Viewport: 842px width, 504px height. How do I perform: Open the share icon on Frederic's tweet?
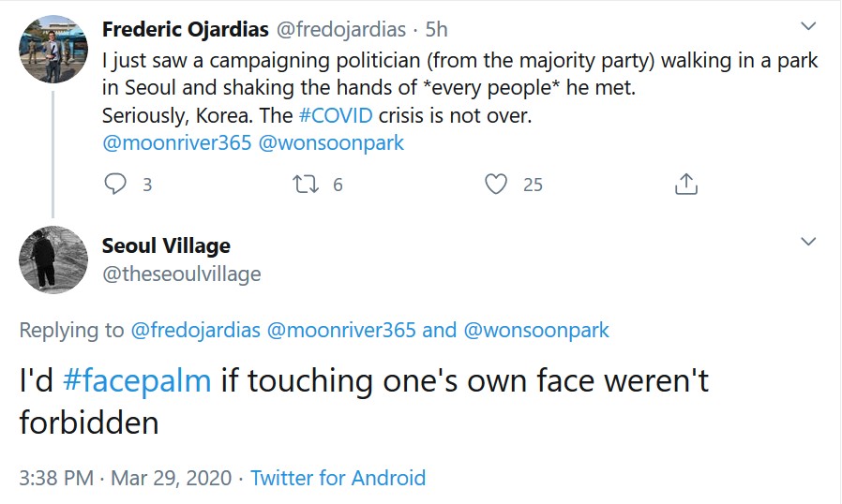pyautogui.click(x=686, y=185)
